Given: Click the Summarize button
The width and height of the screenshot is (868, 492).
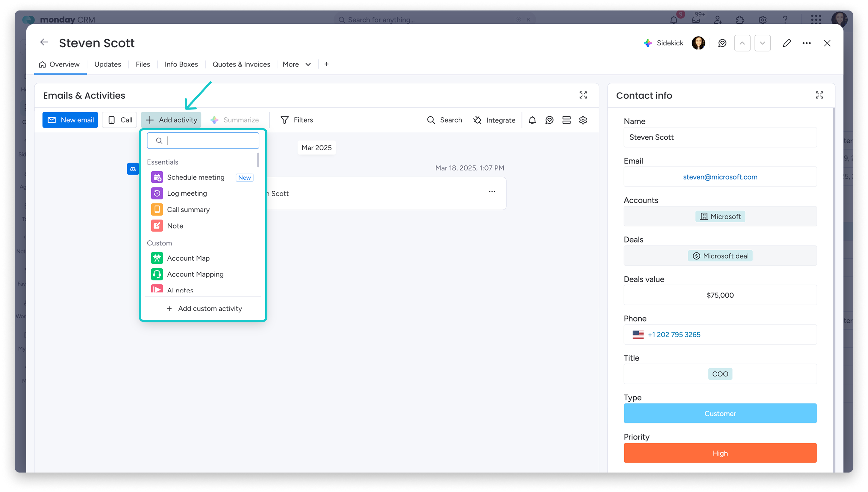Looking at the screenshot, I should tap(234, 120).
